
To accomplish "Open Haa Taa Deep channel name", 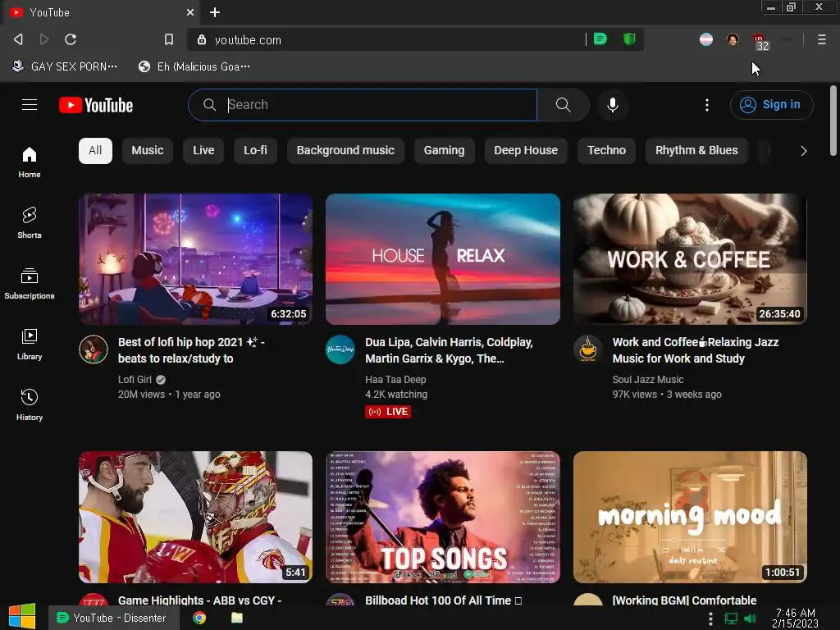I will 395,379.
